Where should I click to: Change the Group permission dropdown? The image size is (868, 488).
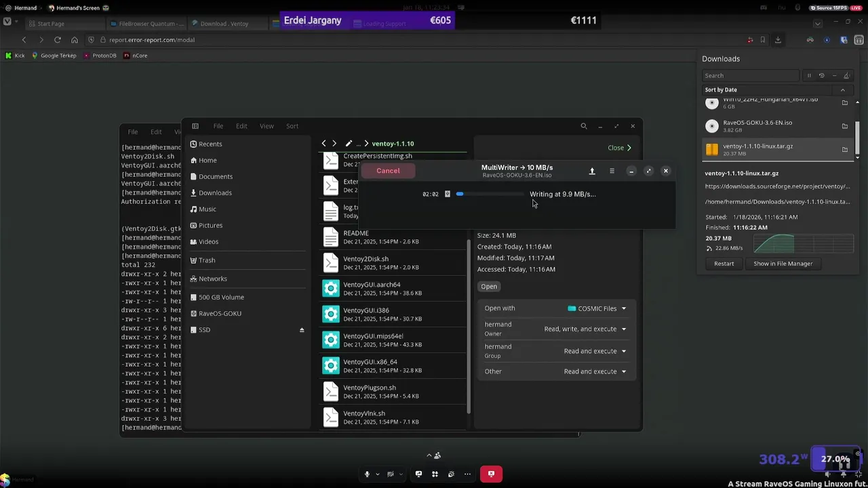click(595, 351)
